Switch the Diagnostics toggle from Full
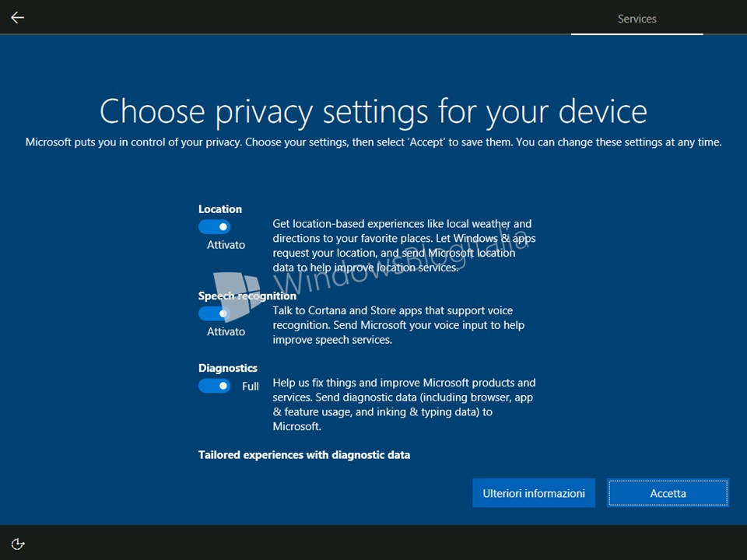 [x=215, y=386]
